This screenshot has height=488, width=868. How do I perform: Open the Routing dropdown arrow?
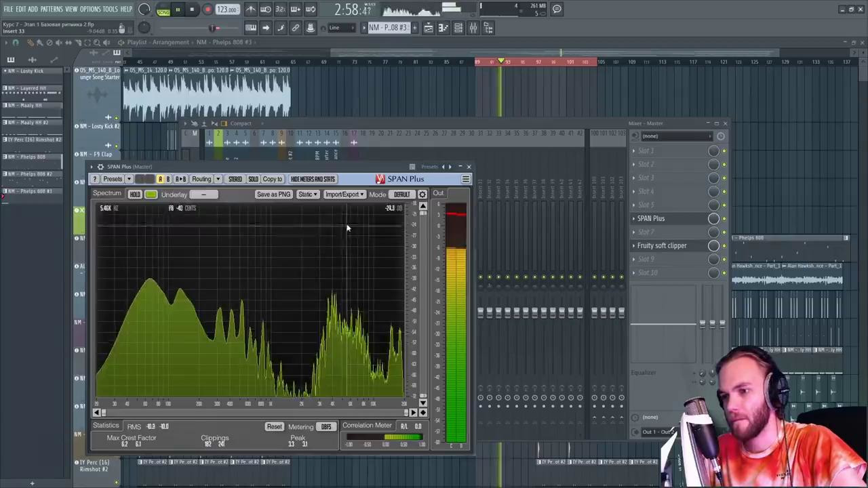click(218, 179)
